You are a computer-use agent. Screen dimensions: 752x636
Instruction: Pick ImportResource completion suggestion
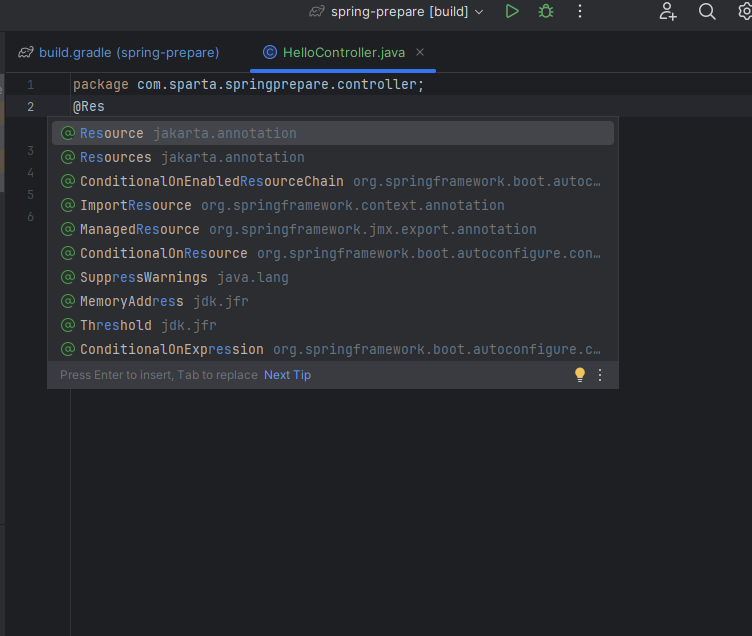coord(333,205)
